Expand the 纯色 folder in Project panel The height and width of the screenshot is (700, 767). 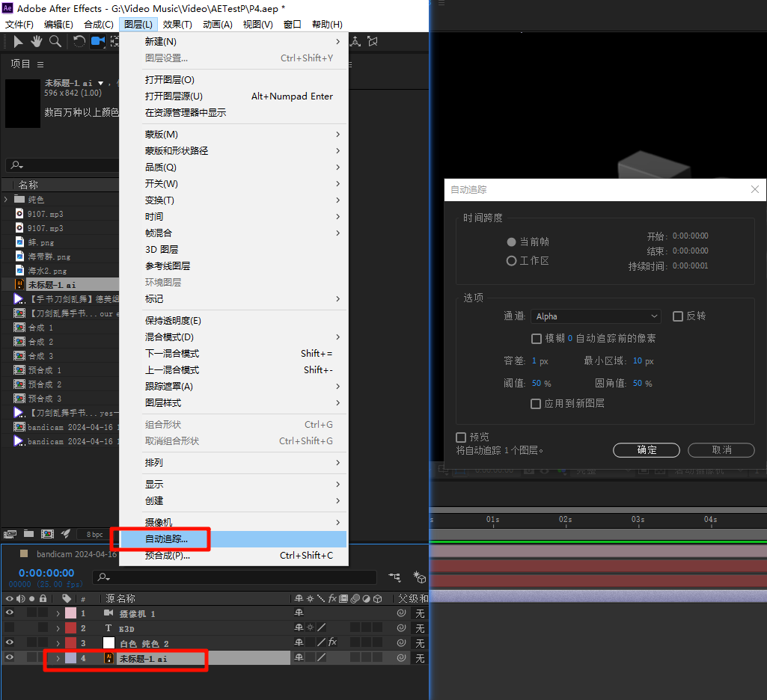point(6,200)
